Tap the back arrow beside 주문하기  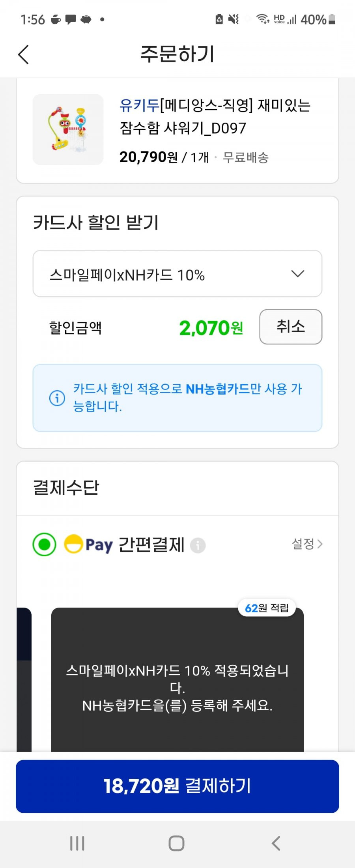pyautogui.click(x=24, y=54)
